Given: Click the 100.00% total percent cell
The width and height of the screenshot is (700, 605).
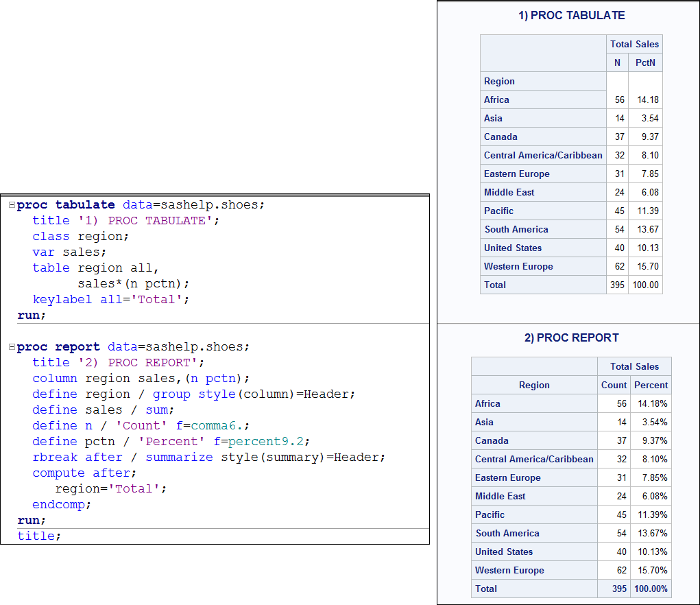Looking at the screenshot, I should click(650, 589).
